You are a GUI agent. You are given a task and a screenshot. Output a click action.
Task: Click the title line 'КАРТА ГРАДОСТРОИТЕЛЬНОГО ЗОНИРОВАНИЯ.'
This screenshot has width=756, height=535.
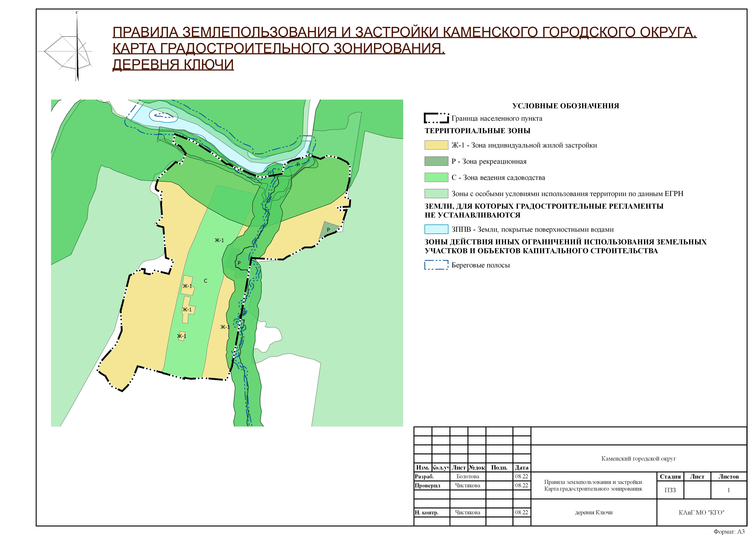click(x=279, y=49)
